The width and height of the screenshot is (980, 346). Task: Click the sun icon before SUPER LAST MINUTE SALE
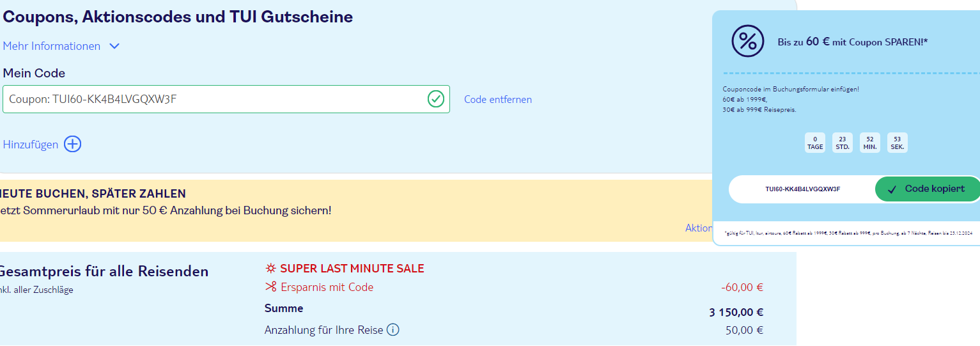271,269
